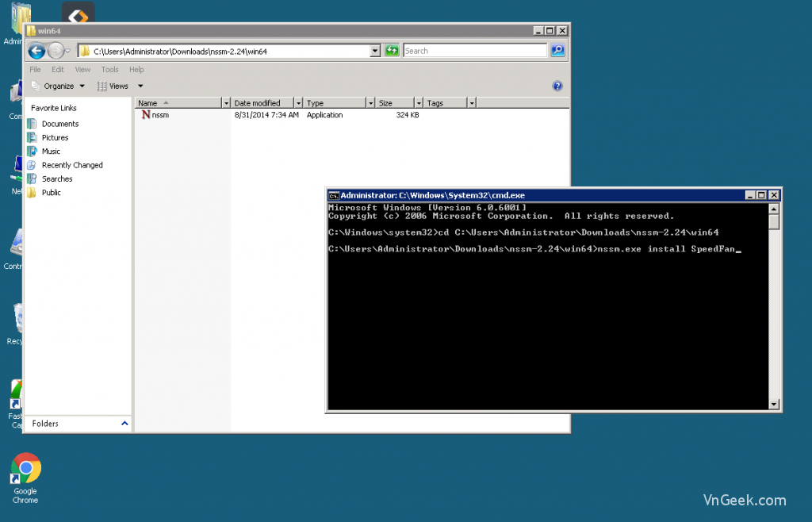Click the address bar folder icon
This screenshot has width=812, height=522.
tap(85, 51)
